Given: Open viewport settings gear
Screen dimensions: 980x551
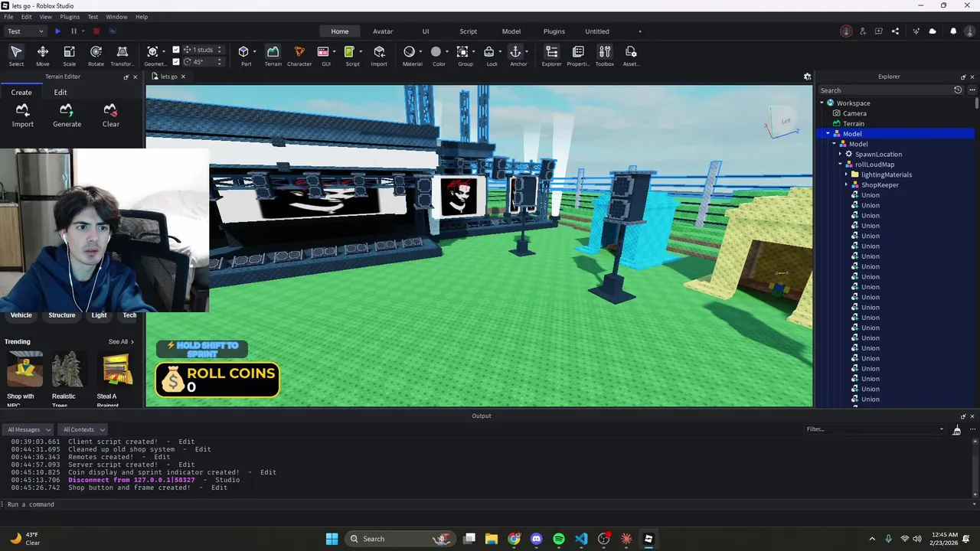Looking at the screenshot, I should [x=807, y=77].
